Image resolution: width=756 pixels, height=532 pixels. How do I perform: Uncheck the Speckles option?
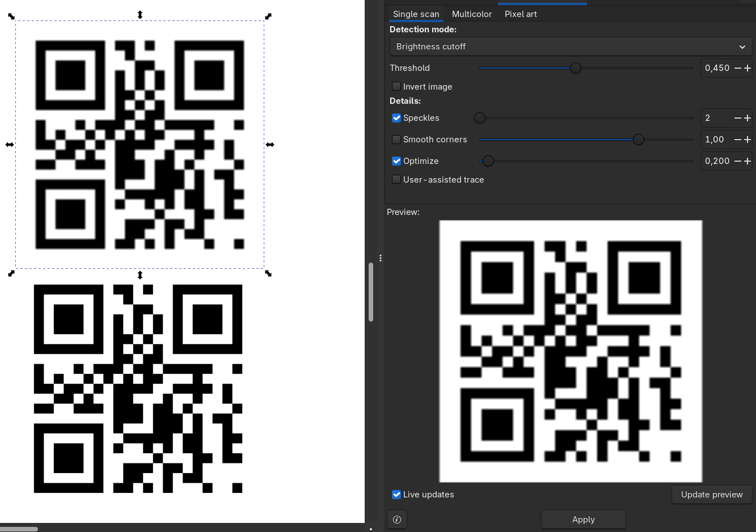pos(396,118)
